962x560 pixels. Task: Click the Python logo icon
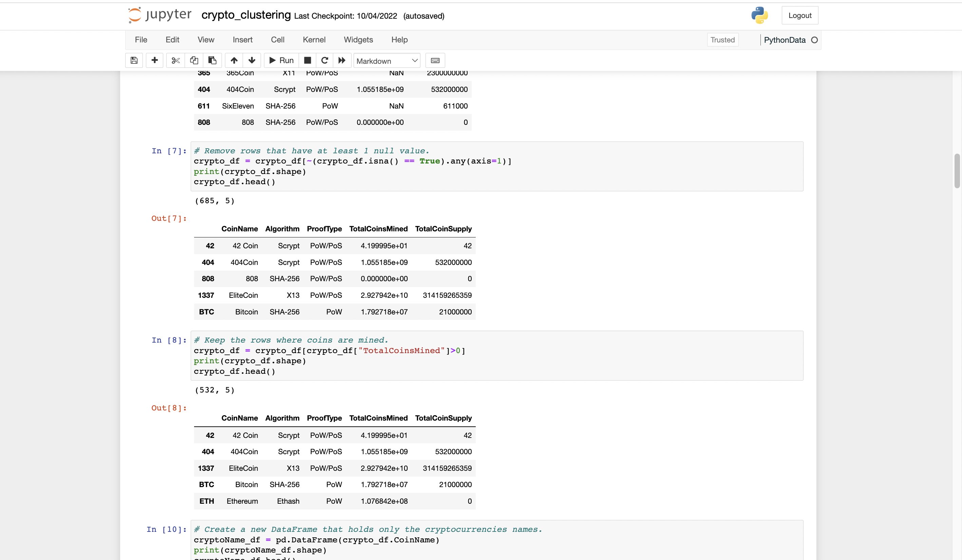tap(759, 15)
